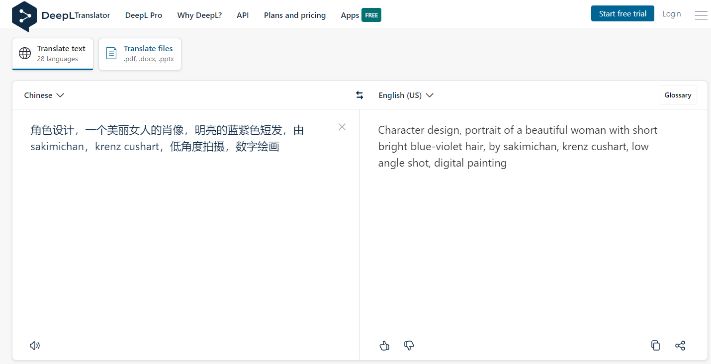
Task: Open the DeepL Pro menu item
Action: pyautogui.click(x=144, y=15)
